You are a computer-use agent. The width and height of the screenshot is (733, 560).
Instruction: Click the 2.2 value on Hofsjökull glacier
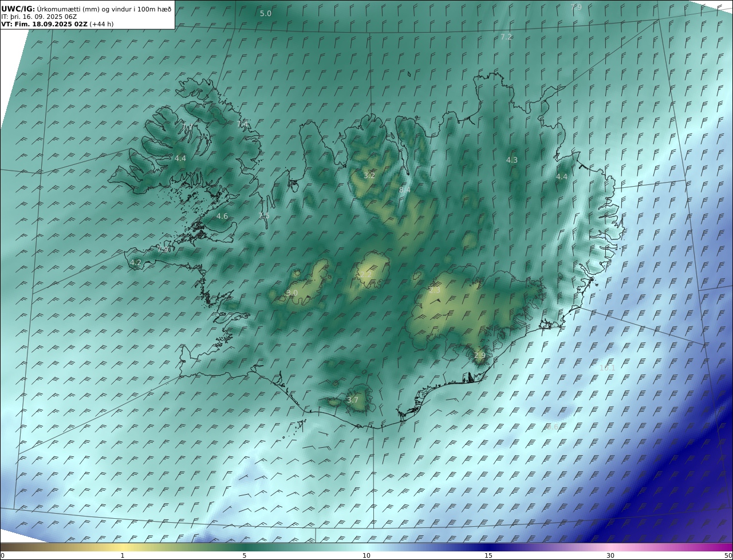pos(365,275)
